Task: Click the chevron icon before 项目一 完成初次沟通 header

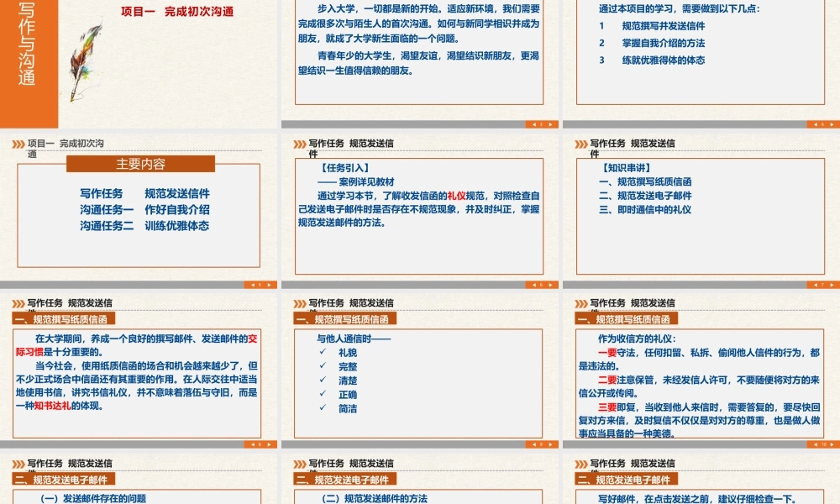Action: point(18,144)
